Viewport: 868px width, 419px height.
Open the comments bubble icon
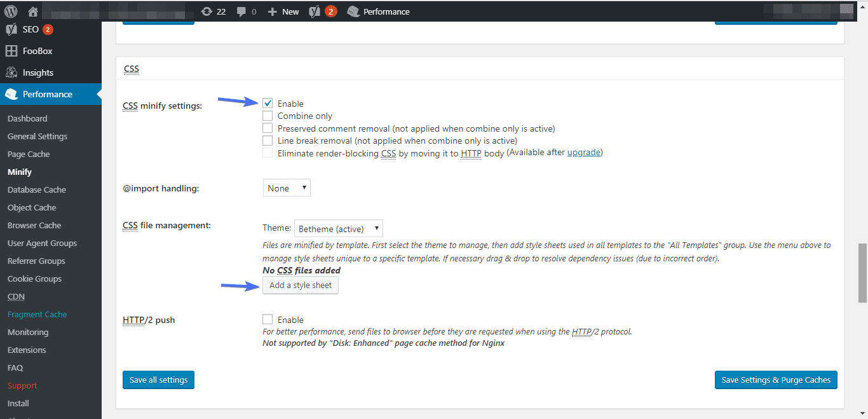tap(241, 11)
